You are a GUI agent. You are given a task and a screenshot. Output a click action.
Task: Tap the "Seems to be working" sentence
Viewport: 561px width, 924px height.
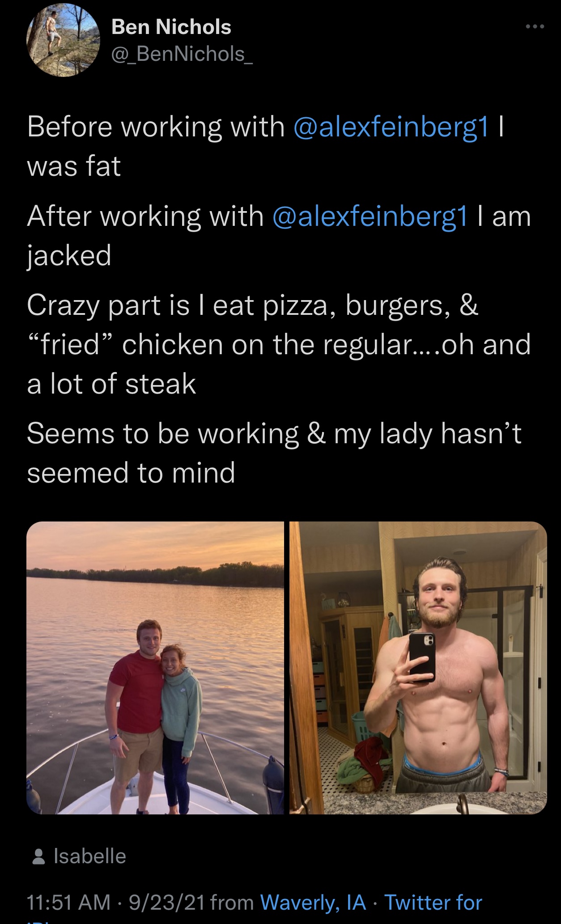274,434
